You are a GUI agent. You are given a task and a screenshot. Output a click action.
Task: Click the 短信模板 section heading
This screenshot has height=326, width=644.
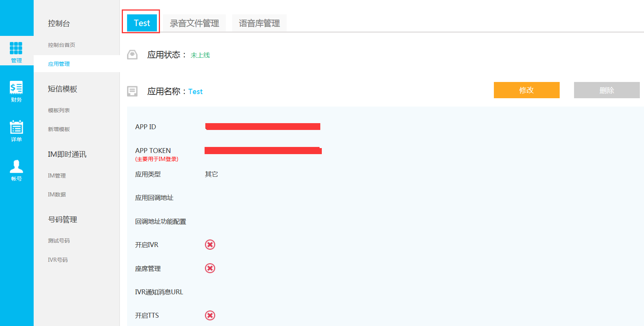[63, 89]
